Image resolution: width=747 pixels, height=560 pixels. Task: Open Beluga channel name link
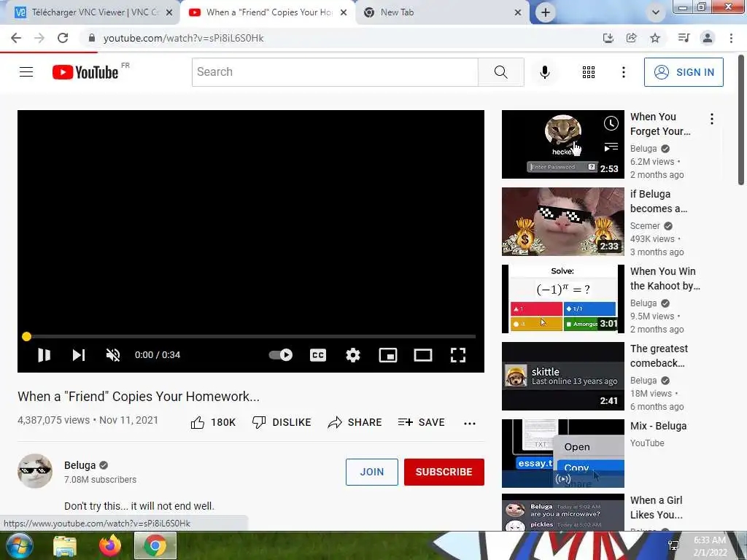pyautogui.click(x=80, y=465)
